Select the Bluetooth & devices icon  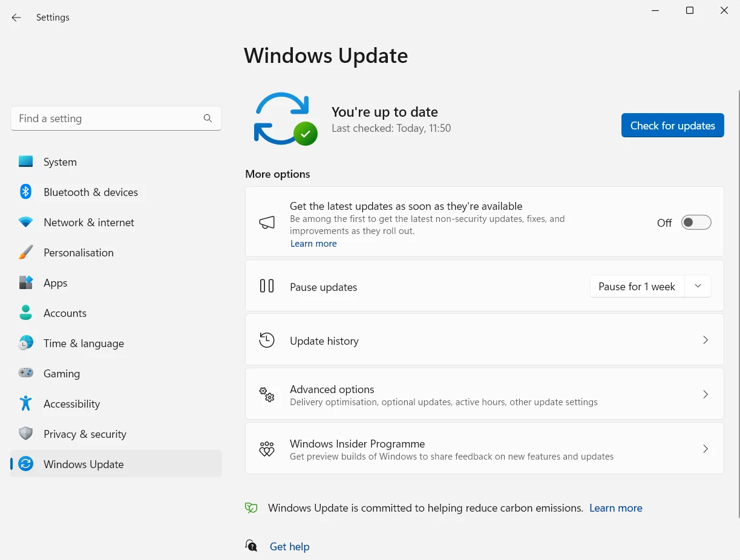pyautogui.click(x=25, y=191)
